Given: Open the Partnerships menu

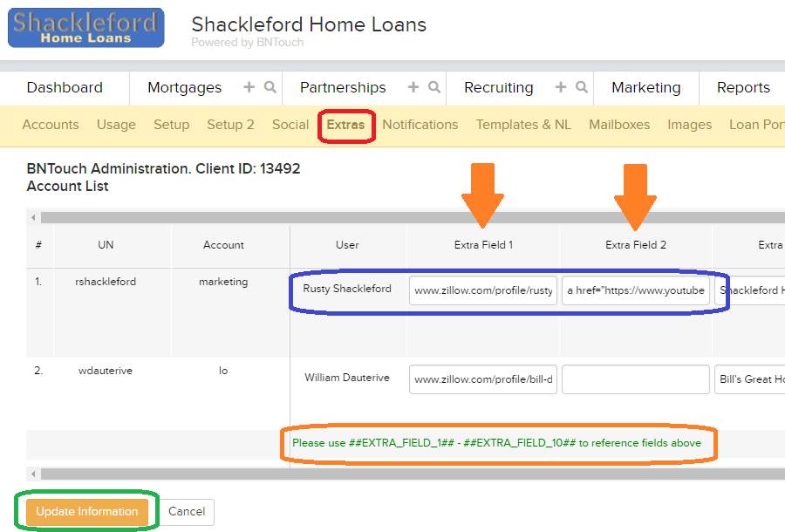Looking at the screenshot, I should (x=343, y=87).
